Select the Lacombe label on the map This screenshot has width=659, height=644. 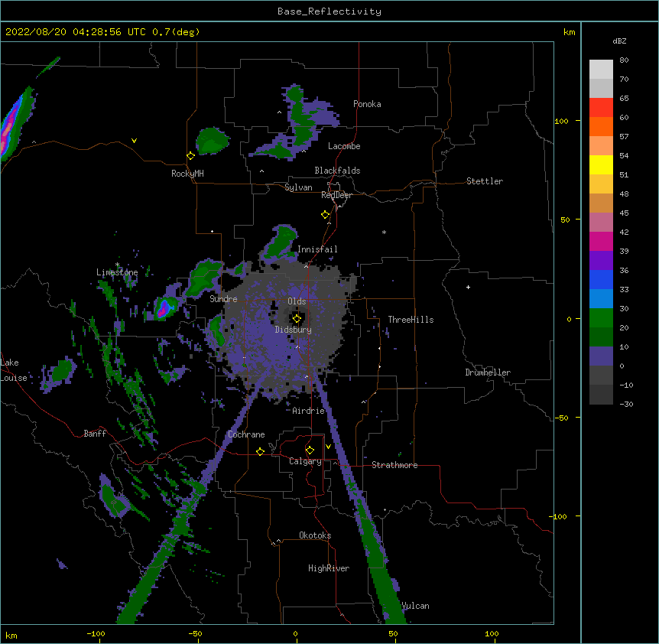click(344, 146)
